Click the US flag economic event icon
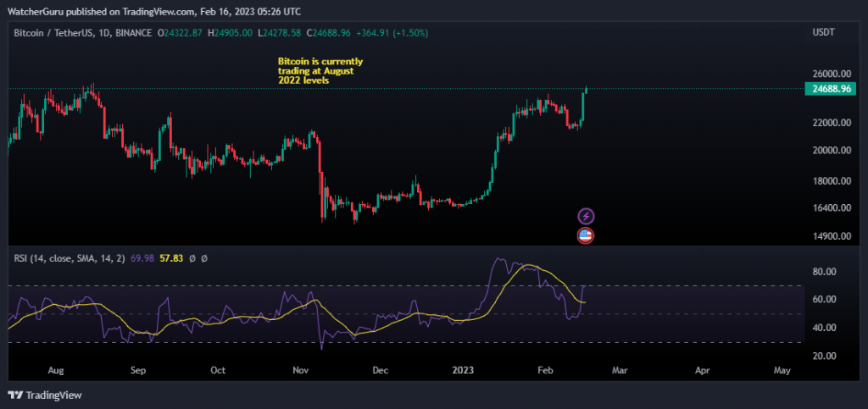Image resolution: width=868 pixels, height=409 pixels. pyautogui.click(x=586, y=236)
